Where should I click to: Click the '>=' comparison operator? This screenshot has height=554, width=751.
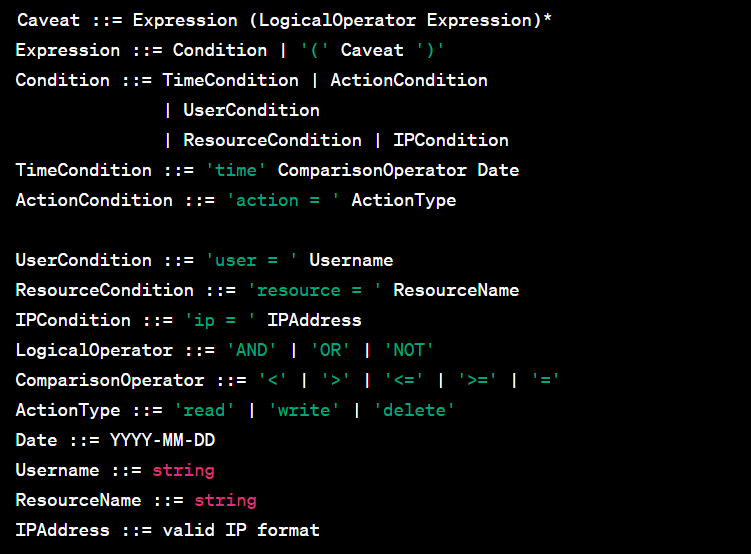tap(477, 380)
